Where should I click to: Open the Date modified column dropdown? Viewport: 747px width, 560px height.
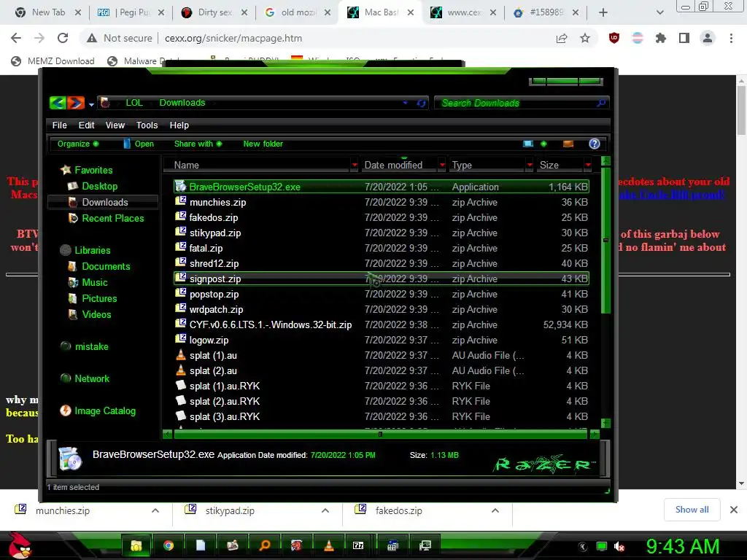[x=442, y=166]
